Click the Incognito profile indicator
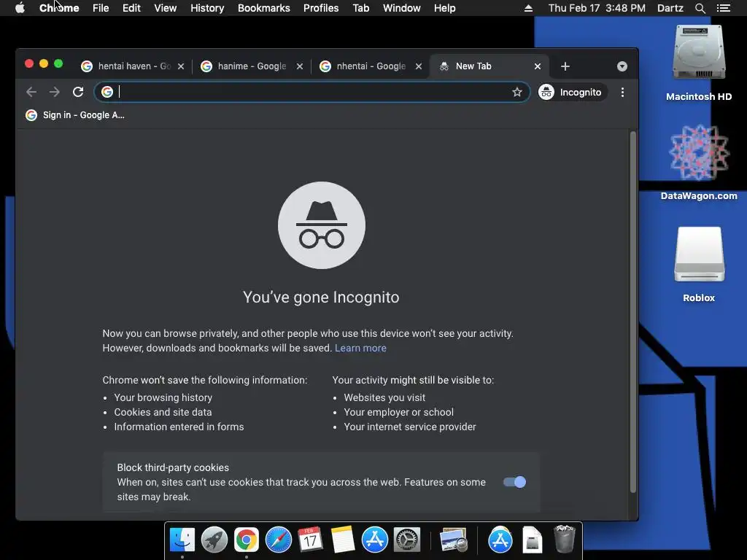Image resolution: width=747 pixels, height=560 pixels. [x=572, y=92]
